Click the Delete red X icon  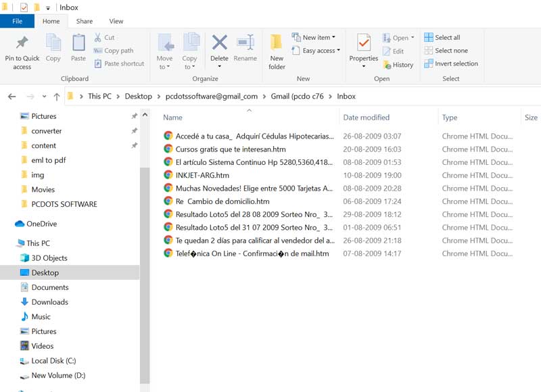[219, 43]
